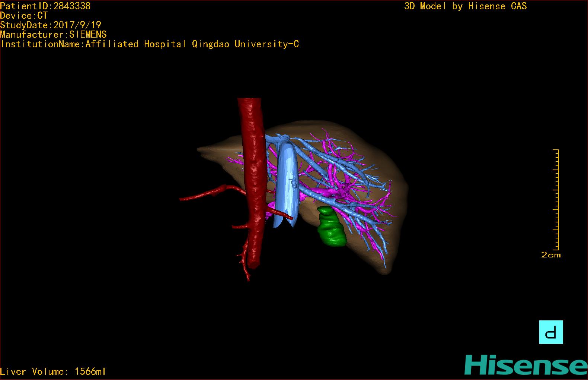Select the '3D Model by Hisense CAS' label
This screenshot has width=588, height=380.
pyautogui.click(x=466, y=6)
